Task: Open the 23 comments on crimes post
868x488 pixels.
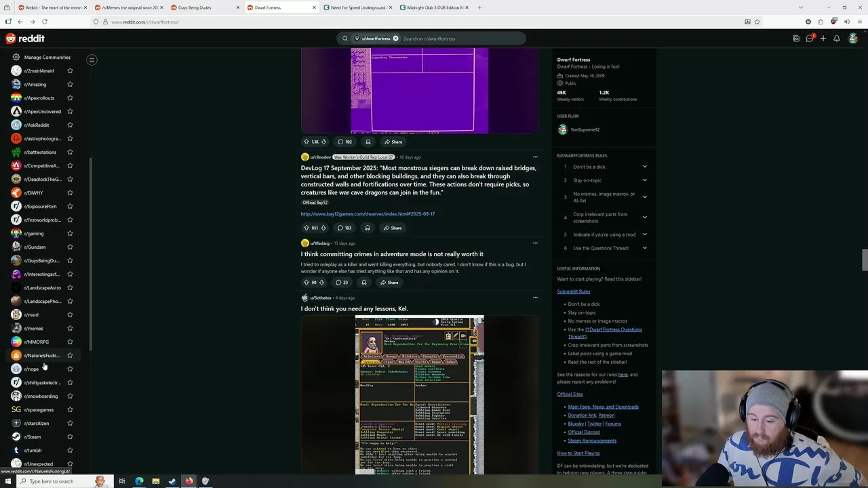Action: (x=342, y=282)
